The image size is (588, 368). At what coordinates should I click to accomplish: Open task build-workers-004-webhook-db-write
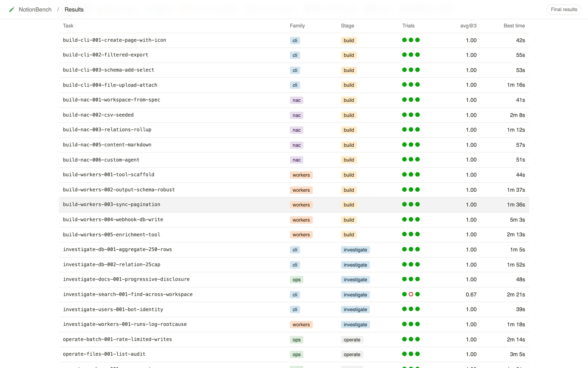click(113, 219)
